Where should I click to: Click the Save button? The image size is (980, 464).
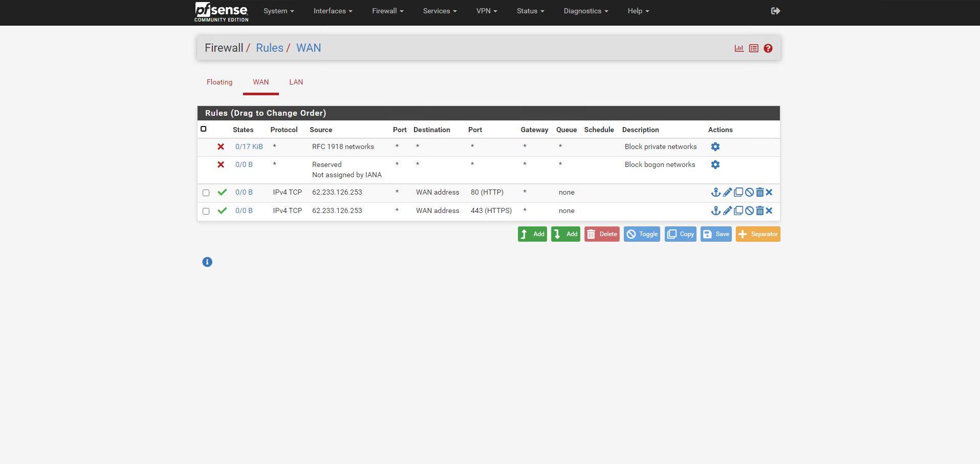tap(716, 234)
